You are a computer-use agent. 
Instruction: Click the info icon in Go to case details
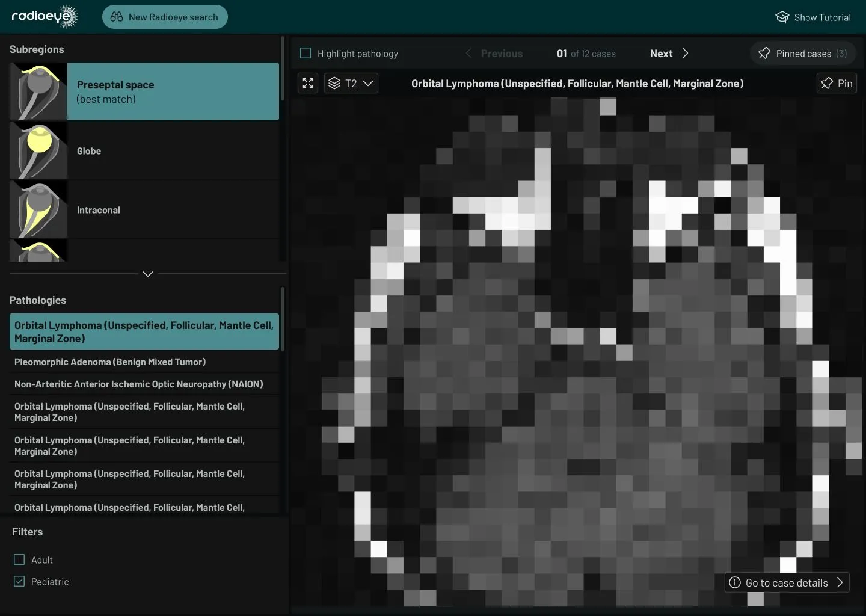pos(735,582)
